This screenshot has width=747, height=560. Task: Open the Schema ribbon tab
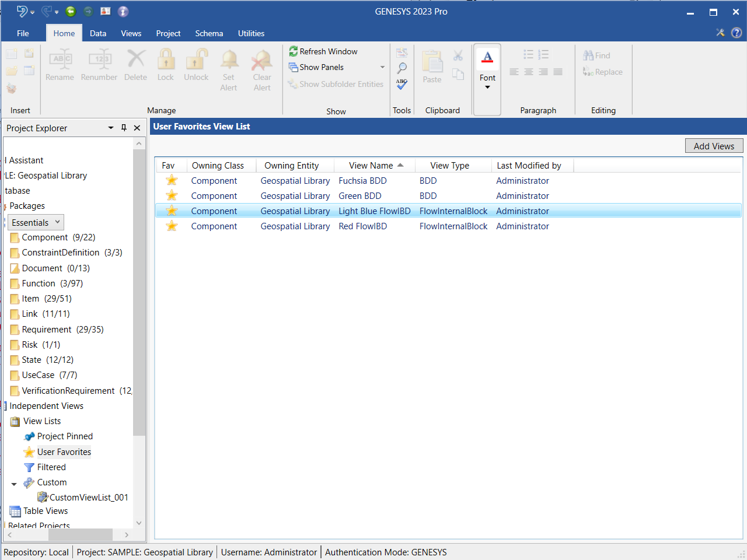click(x=209, y=33)
